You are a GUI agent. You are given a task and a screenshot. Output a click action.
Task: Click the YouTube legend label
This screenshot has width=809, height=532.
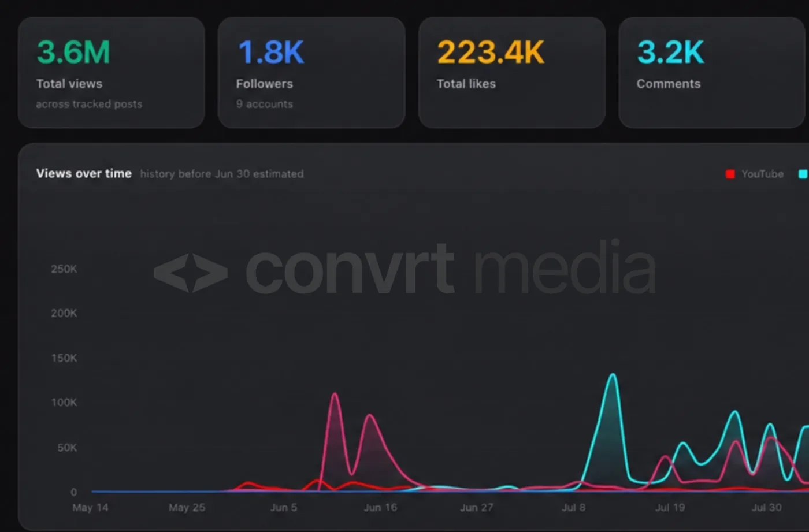click(x=763, y=174)
